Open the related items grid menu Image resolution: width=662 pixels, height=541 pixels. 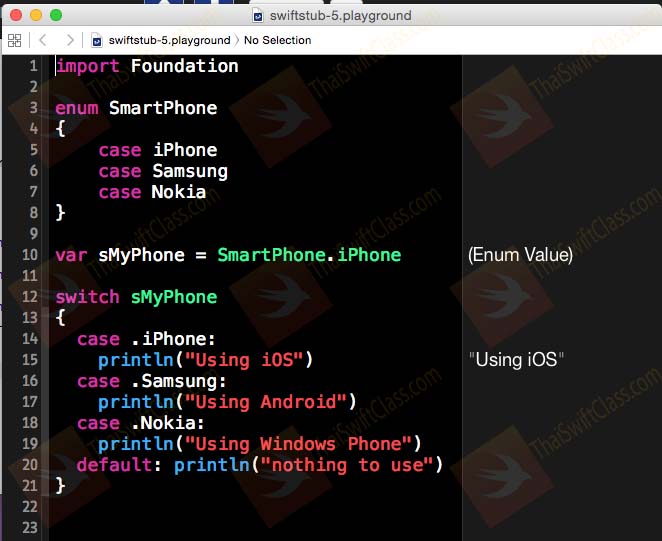[x=14, y=41]
